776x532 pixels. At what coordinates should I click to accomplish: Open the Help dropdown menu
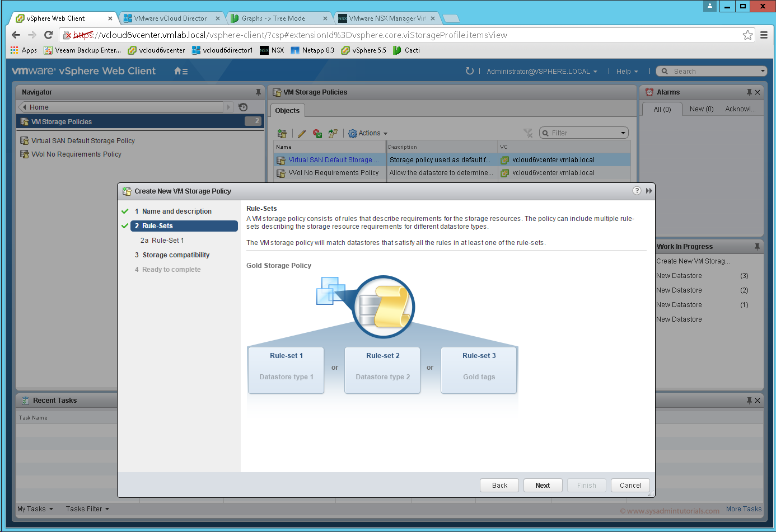point(627,72)
